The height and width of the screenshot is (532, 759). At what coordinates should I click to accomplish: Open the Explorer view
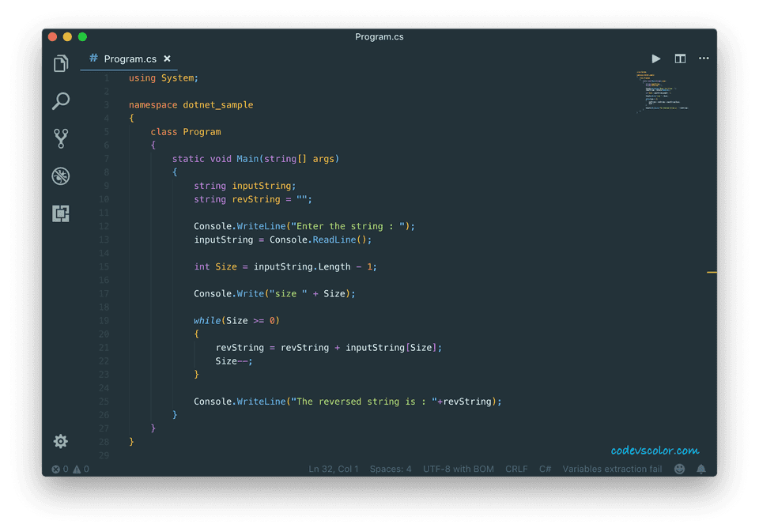[61, 63]
